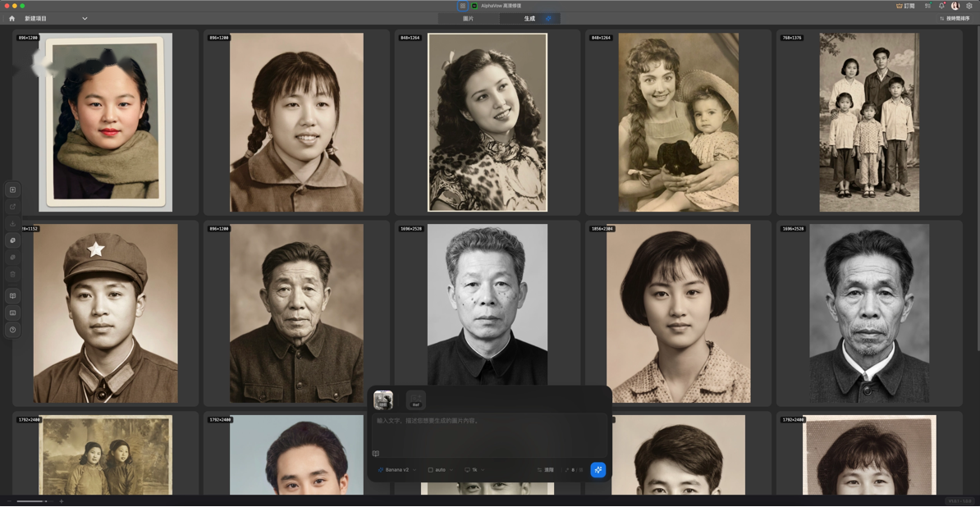980x507 pixels.
Task: Select the green app icon beside AlphaVow title
Action: tap(474, 6)
